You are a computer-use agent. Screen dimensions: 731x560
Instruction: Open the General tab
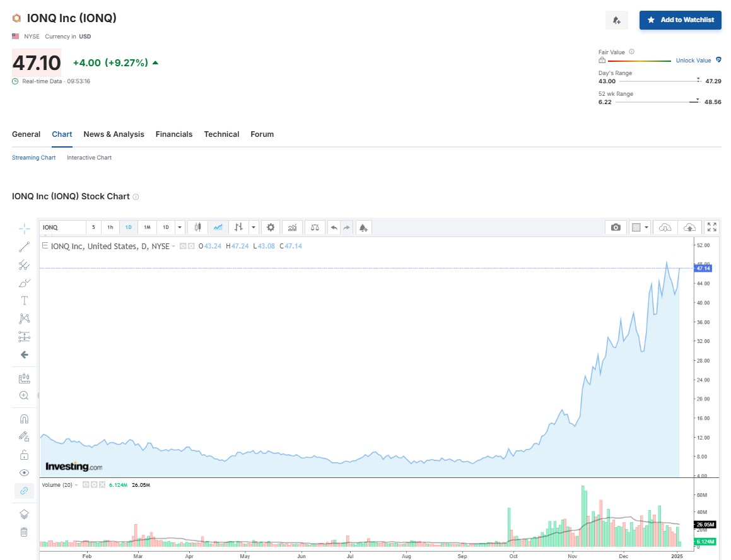click(x=26, y=134)
